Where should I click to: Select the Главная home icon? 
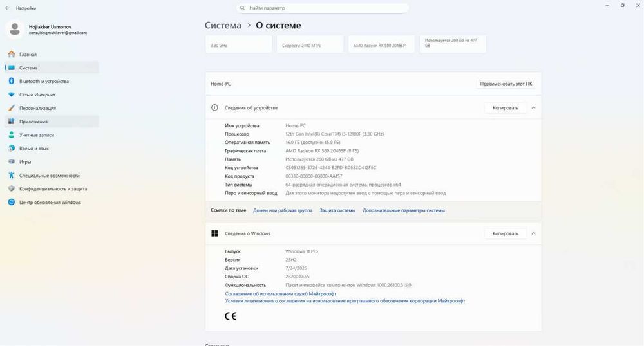[12, 54]
